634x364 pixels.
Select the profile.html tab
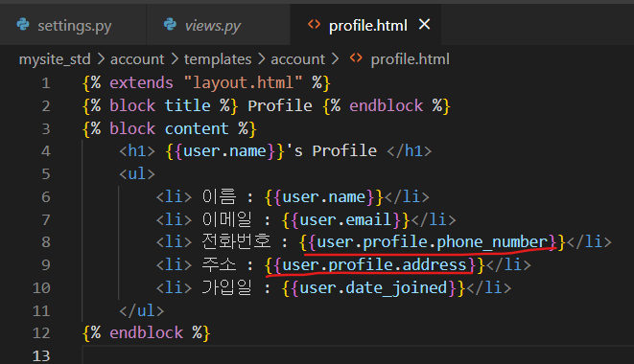point(366,25)
